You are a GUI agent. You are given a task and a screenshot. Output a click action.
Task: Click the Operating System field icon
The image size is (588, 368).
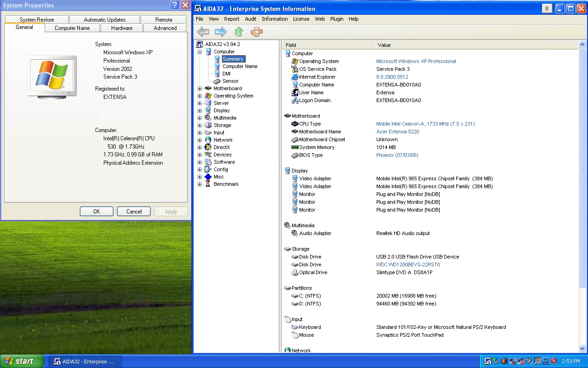pyautogui.click(x=295, y=61)
